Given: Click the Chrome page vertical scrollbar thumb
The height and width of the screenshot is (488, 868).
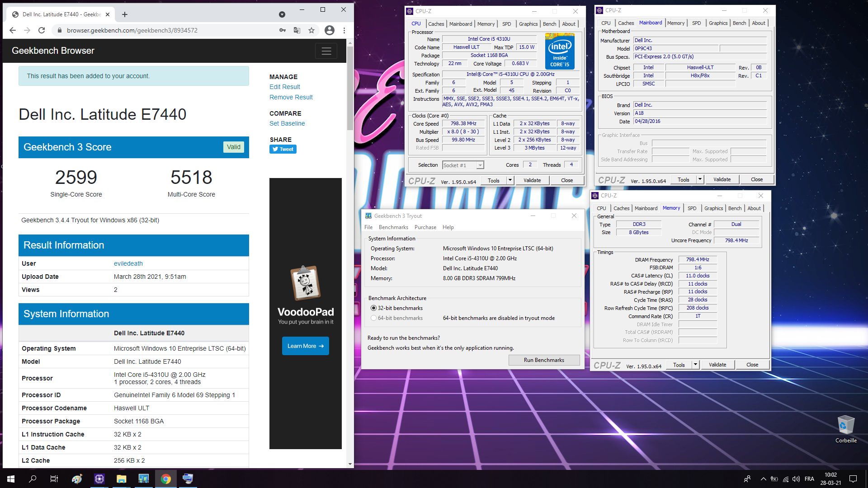Looking at the screenshot, I should pyautogui.click(x=350, y=88).
